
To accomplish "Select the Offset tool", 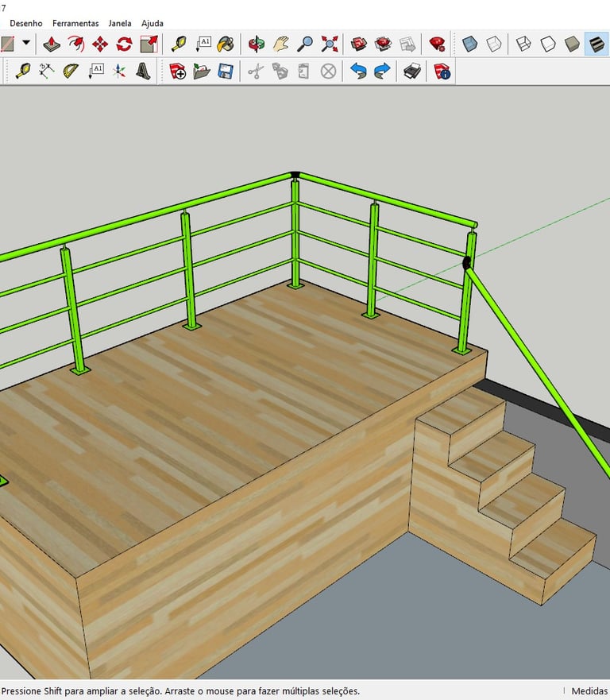I will [x=76, y=44].
